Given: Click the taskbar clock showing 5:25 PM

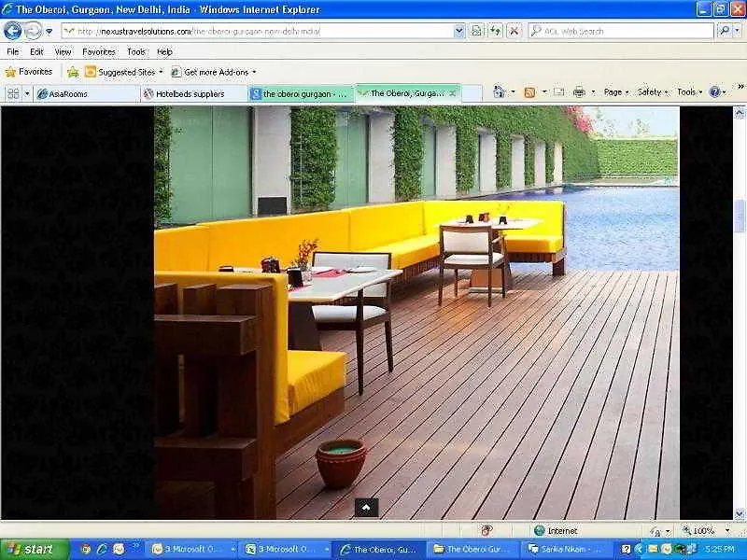Looking at the screenshot, I should pyautogui.click(x=720, y=550).
